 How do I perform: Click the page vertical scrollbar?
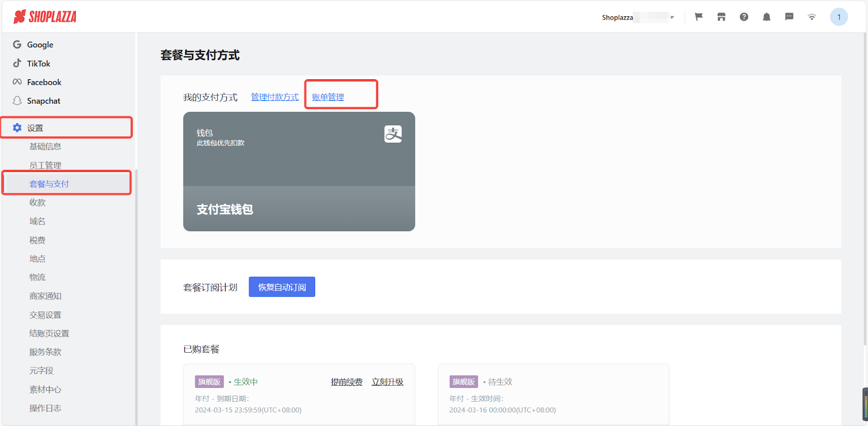pyautogui.click(x=865, y=189)
